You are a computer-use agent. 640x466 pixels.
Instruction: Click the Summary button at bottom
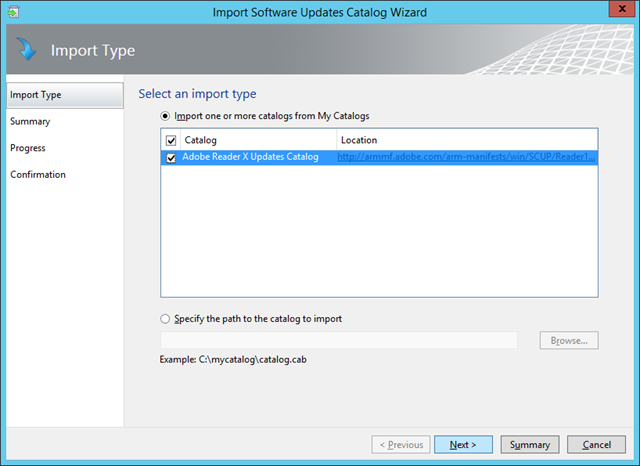530,444
